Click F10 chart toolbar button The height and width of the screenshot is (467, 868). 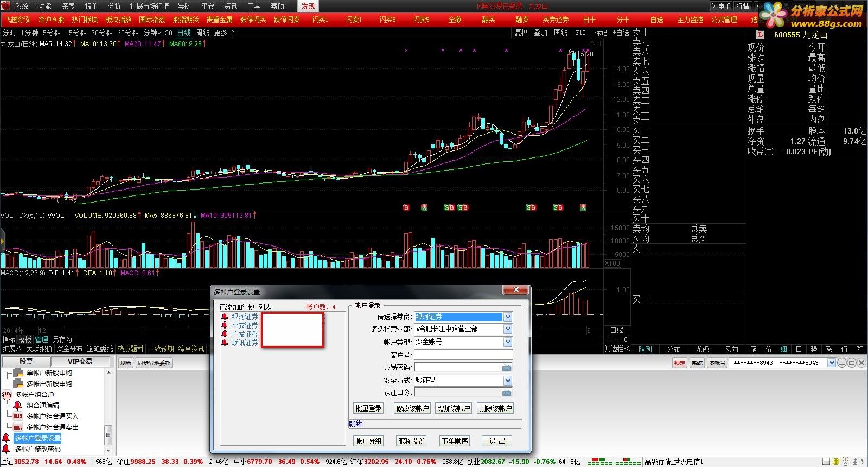pyautogui.click(x=580, y=33)
